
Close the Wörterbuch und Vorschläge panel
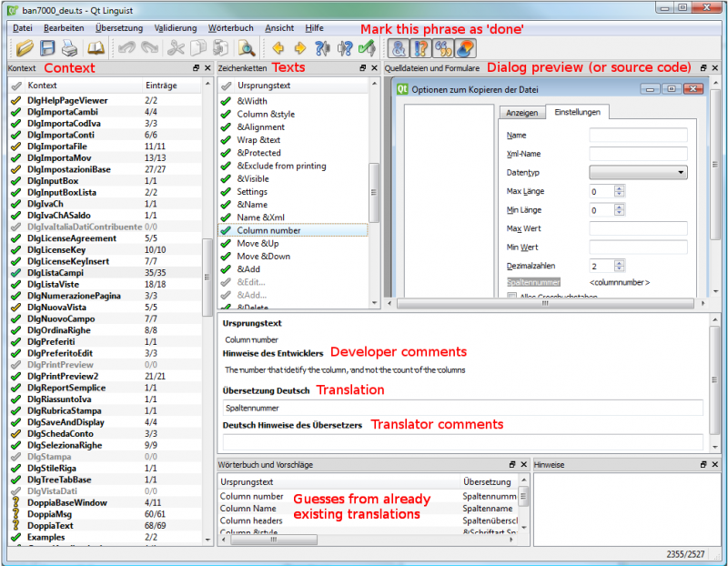point(524,464)
